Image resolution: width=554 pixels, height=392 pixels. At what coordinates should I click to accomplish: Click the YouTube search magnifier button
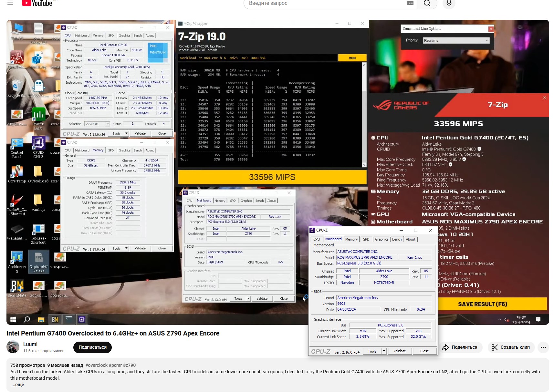pos(427,3)
